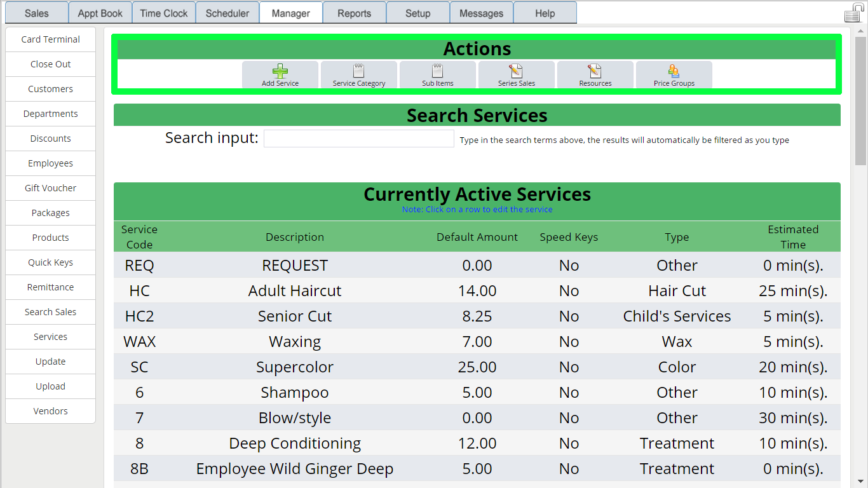Image resolution: width=868 pixels, height=488 pixels.
Task: Open Departments in the sidebar
Action: click(x=50, y=114)
